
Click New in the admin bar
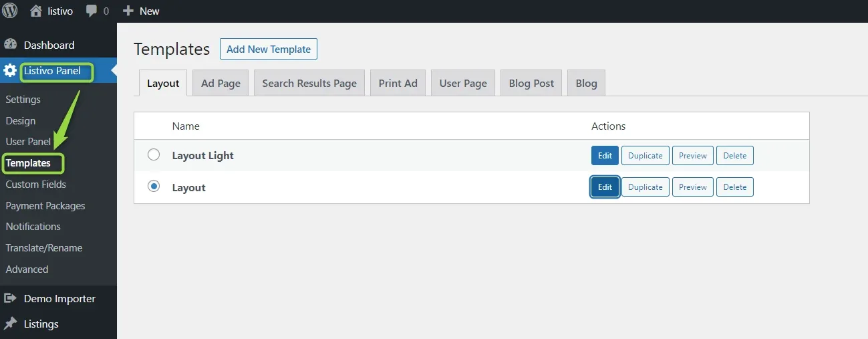(150, 11)
